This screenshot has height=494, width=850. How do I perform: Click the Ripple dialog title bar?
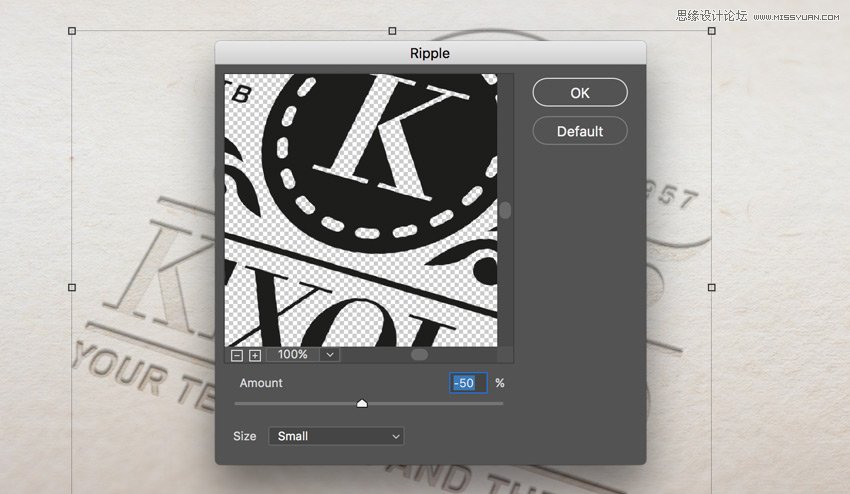[430, 53]
